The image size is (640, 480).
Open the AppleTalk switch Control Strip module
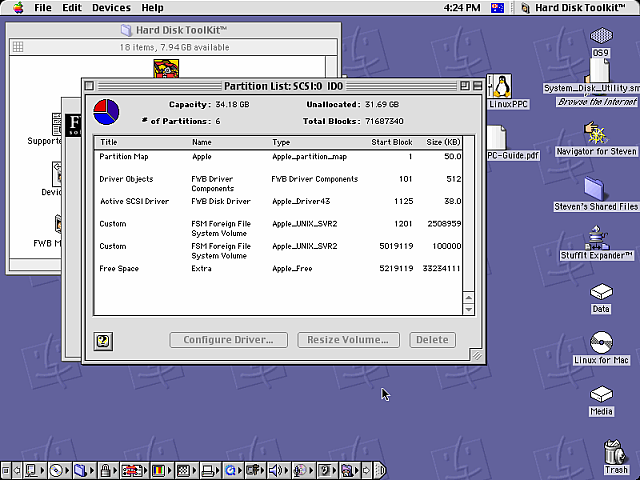click(36, 471)
